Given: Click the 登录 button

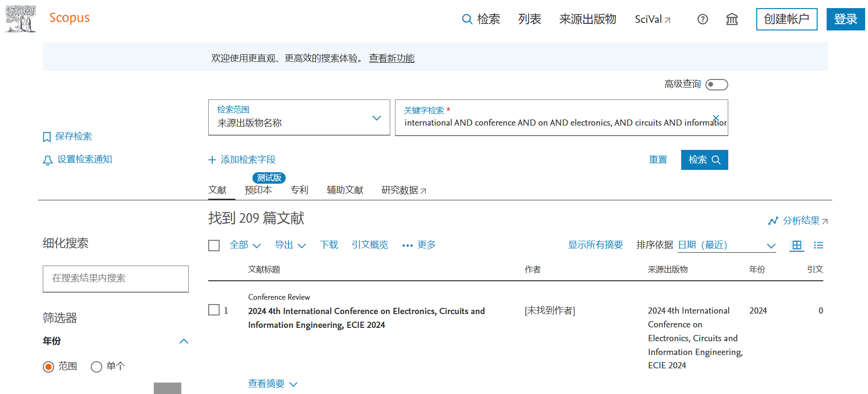Looking at the screenshot, I should click(x=846, y=19).
